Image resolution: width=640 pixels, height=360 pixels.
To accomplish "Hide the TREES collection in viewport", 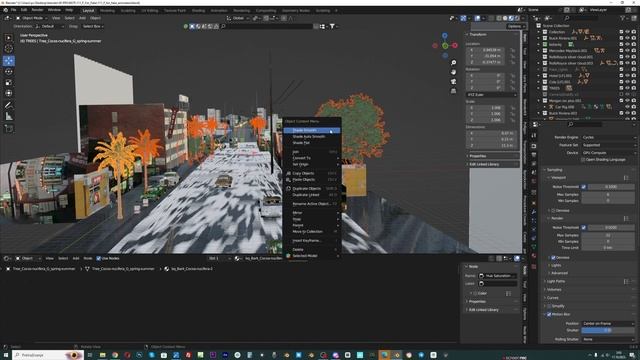I will pyautogui.click(x=627, y=88).
